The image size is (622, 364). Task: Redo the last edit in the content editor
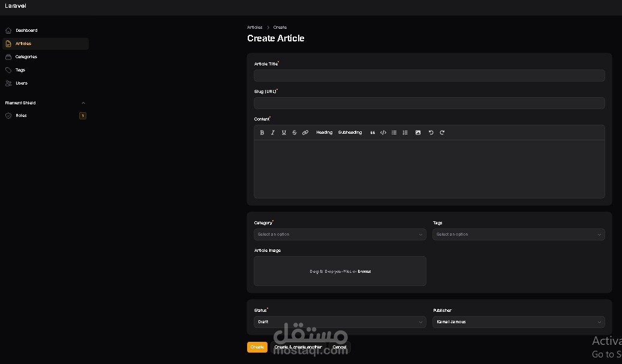[x=442, y=133]
